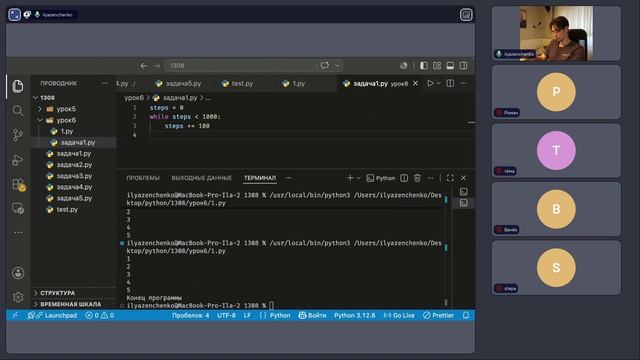Open the Explorer view in activity bar

coord(18,86)
